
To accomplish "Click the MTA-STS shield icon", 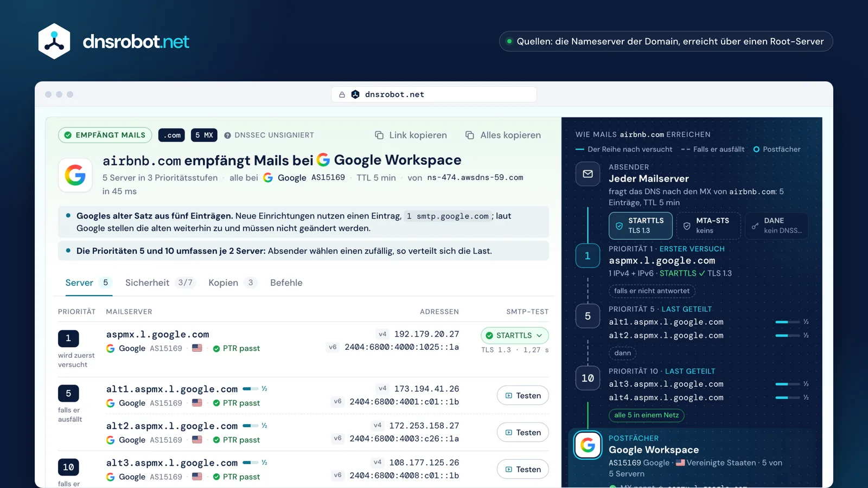I will click(x=687, y=226).
